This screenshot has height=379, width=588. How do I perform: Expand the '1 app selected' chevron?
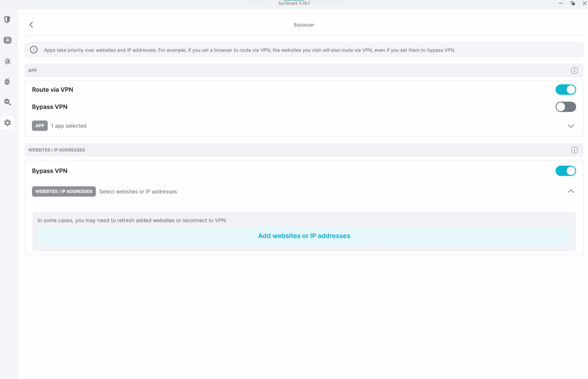pos(571,126)
